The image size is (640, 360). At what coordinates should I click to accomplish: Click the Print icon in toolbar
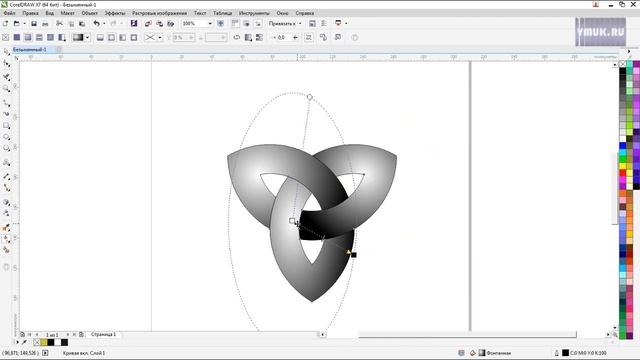[45, 24]
